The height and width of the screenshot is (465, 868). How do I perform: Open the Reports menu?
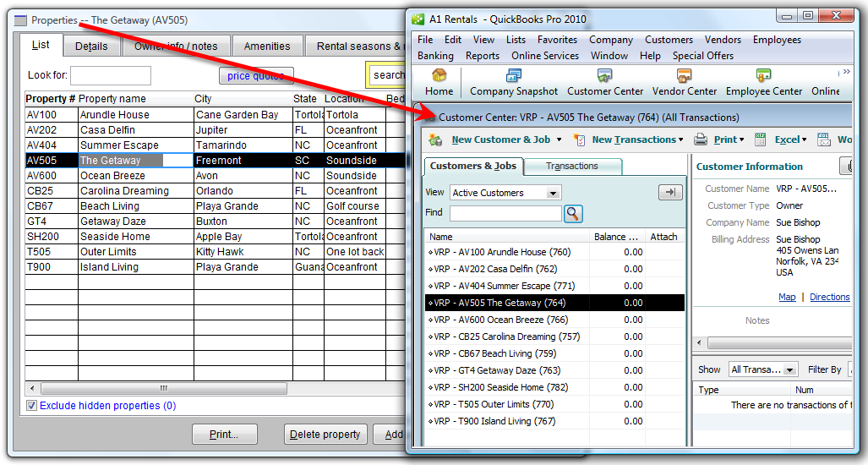click(x=482, y=56)
